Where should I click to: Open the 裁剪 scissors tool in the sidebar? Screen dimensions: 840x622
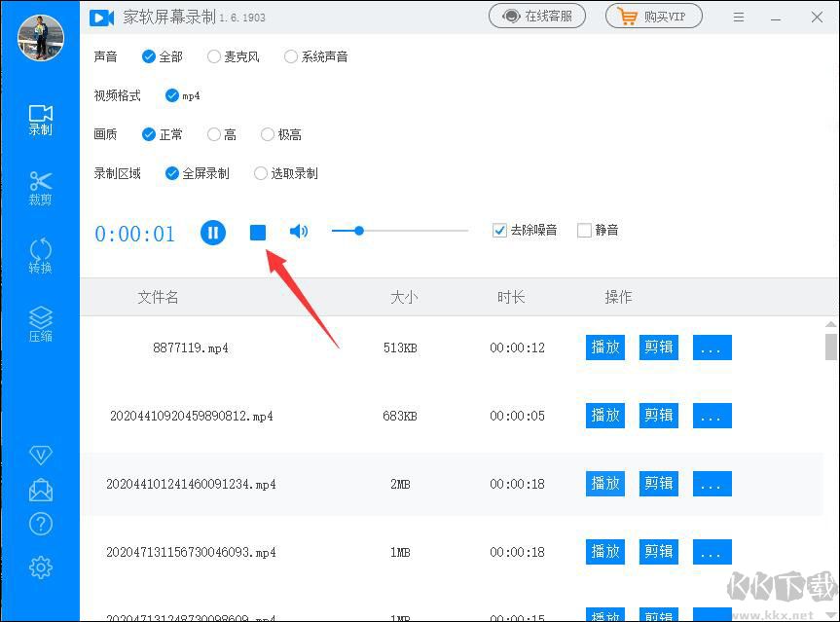(x=41, y=188)
